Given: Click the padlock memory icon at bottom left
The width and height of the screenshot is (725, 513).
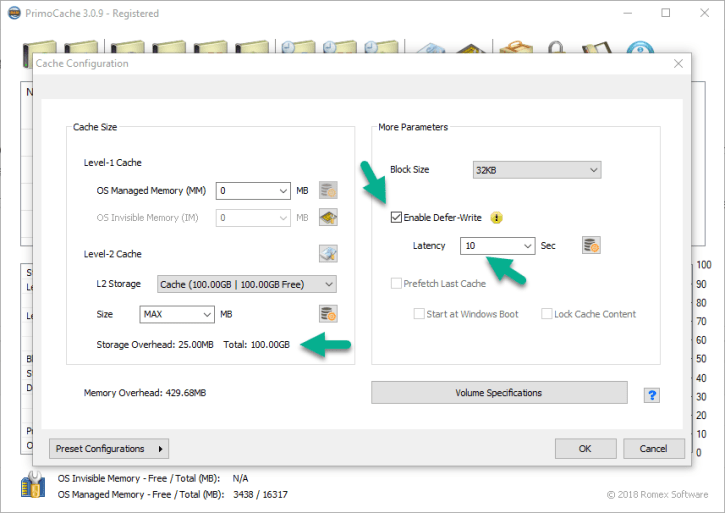Looking at the screenshot, I should [x=33, y=486].
